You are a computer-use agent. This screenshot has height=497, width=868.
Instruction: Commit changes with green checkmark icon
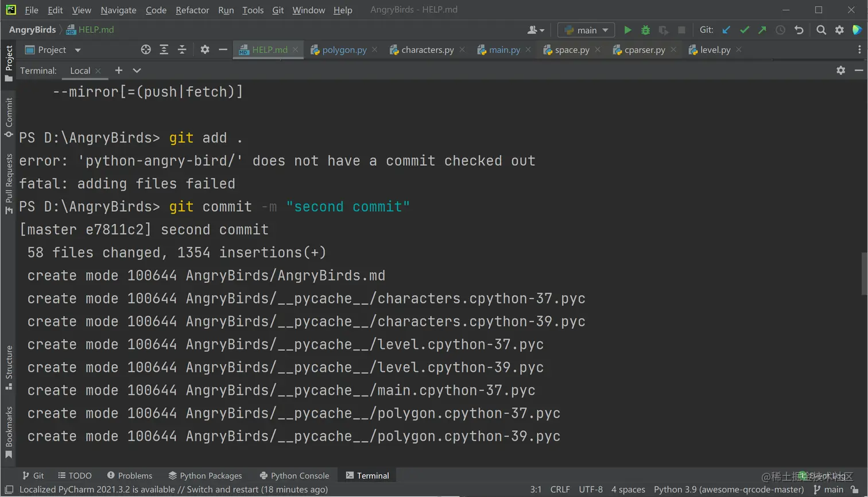(x=745, y=30)
